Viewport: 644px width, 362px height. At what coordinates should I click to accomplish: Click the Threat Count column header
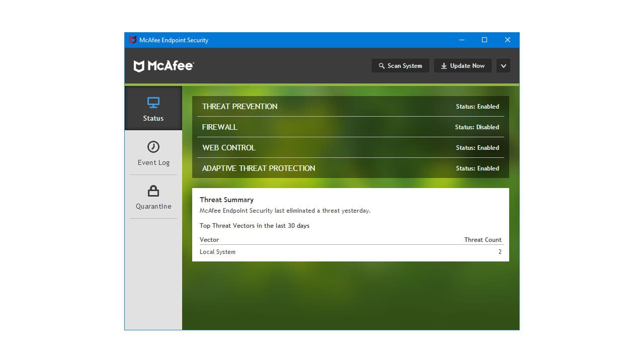click(482, 239)
